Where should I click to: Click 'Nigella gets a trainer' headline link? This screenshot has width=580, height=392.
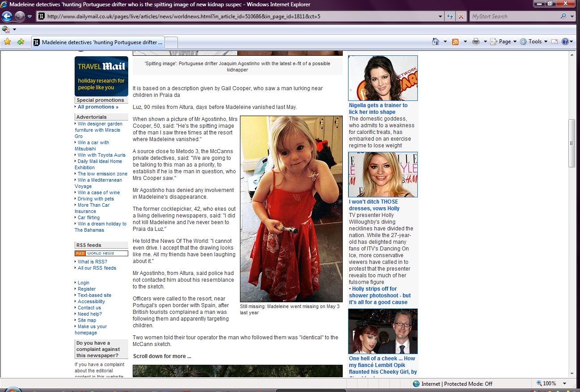point(378,108)
